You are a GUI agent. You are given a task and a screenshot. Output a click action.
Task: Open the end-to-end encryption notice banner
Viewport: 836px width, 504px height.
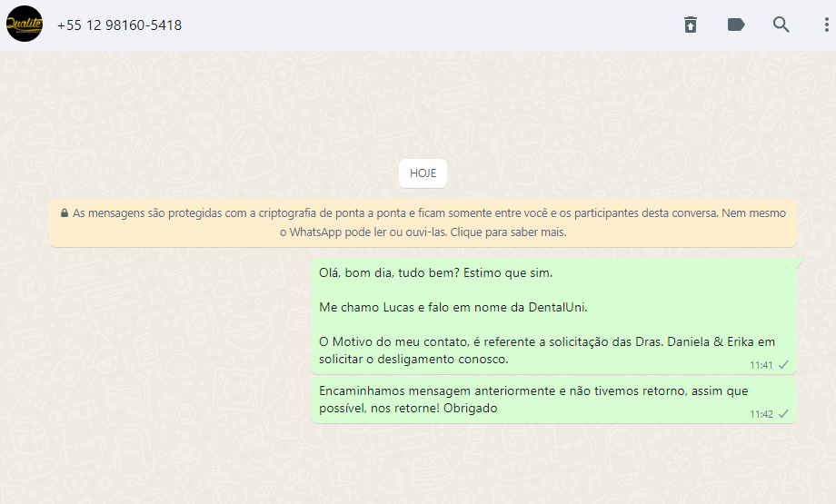[x=423, y=222]
